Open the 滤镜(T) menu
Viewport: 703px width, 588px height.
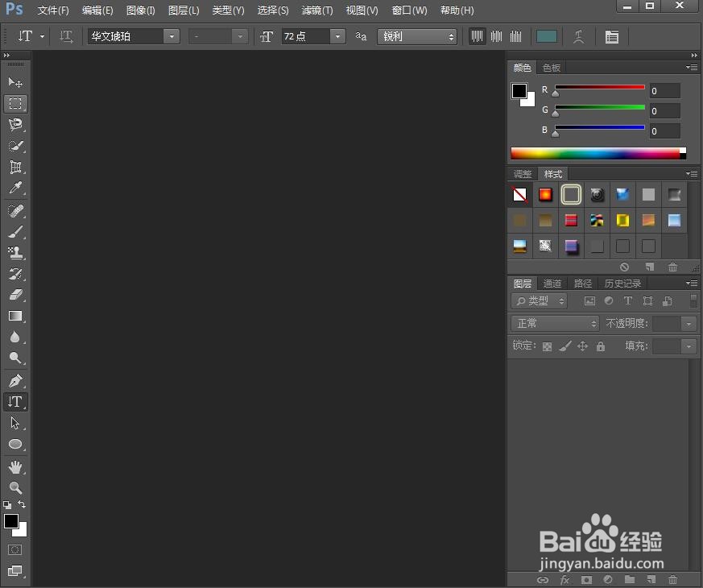pyautogui.click(x=317, y=10)
